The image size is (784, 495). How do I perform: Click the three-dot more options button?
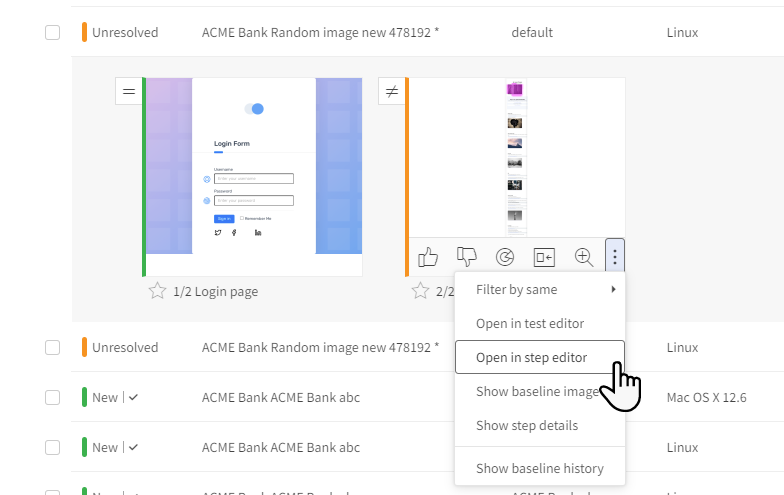click(615, 257)
